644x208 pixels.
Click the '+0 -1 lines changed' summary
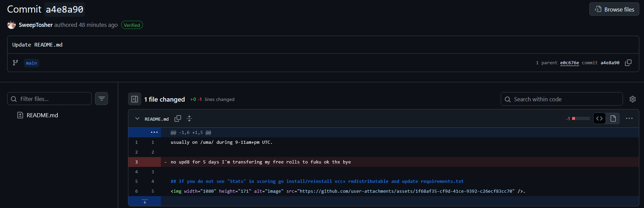212,99
